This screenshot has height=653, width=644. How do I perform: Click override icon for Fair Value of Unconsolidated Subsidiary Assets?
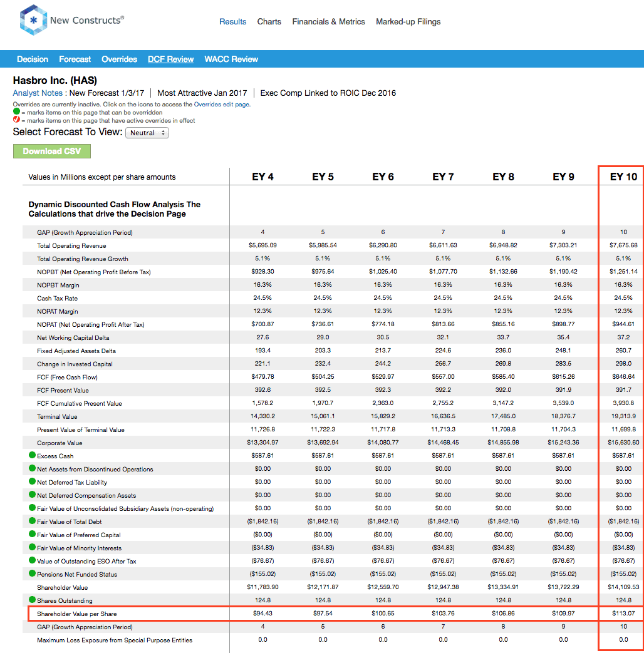32,508
